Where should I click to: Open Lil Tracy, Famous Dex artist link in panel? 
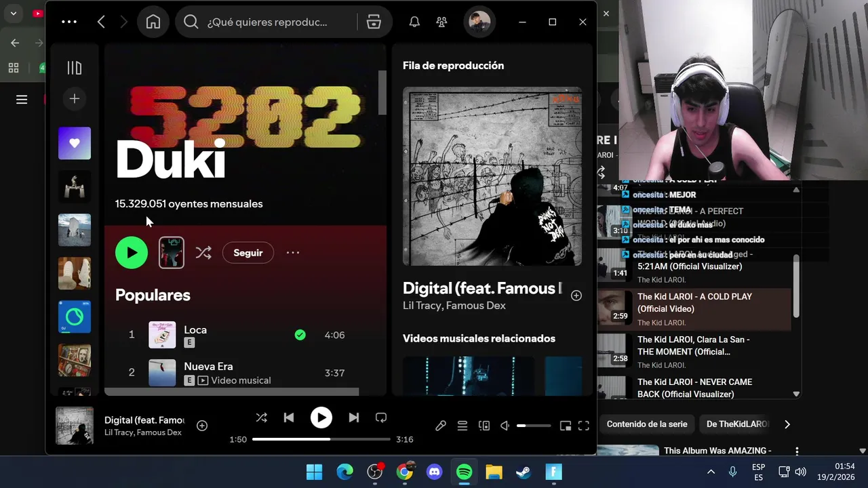454,306
